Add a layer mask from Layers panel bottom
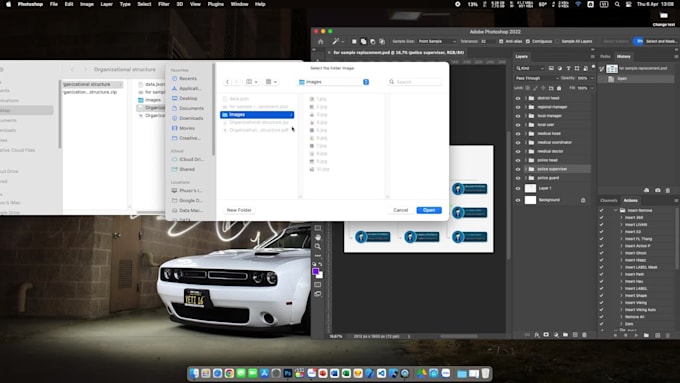Image resolution: width=680 pixels, height=383 pixels. click(x=546, y=335)
